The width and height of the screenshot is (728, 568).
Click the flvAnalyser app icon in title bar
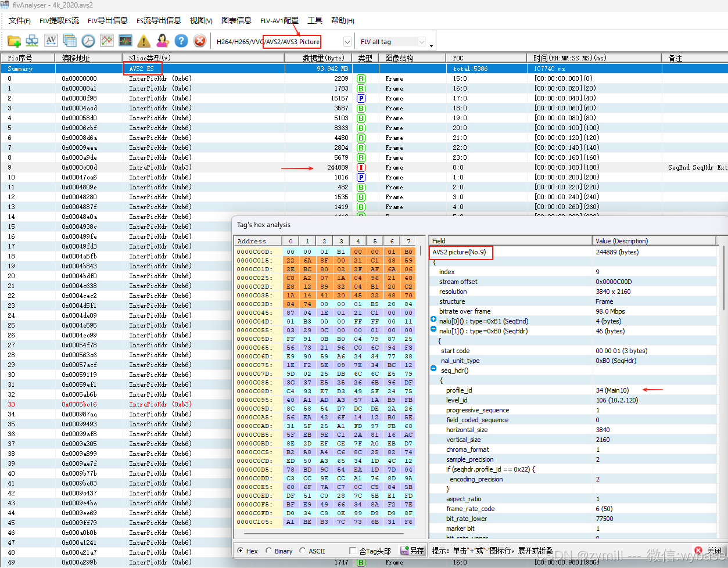5,5
